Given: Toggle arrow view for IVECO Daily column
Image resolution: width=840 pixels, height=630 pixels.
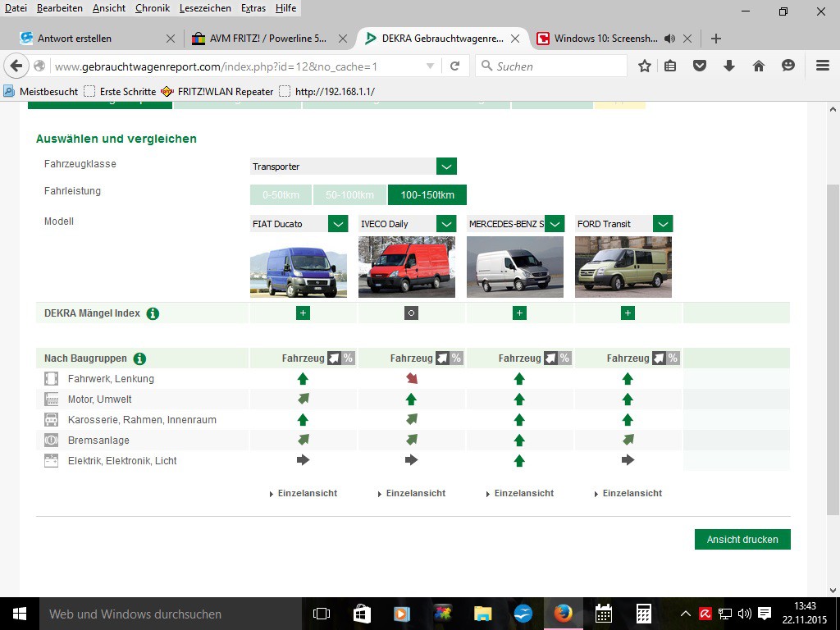Looking at the screenshot, I should [x=442, y=358].
